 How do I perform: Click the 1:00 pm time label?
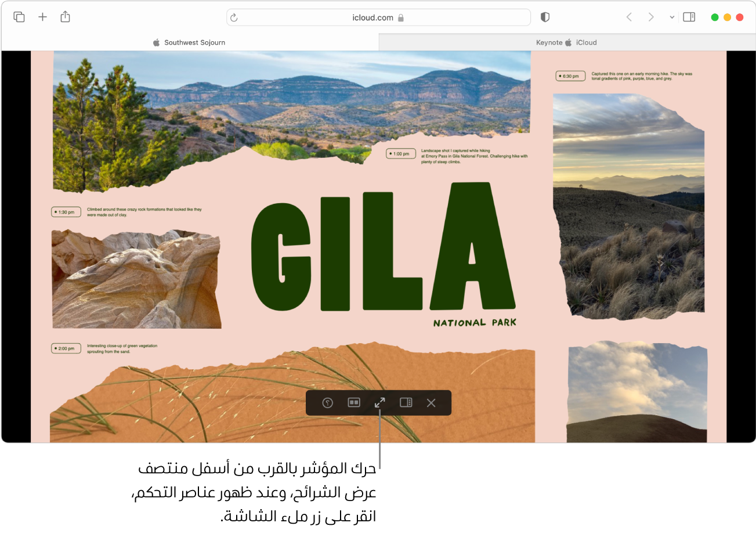(x=401, y=154)
